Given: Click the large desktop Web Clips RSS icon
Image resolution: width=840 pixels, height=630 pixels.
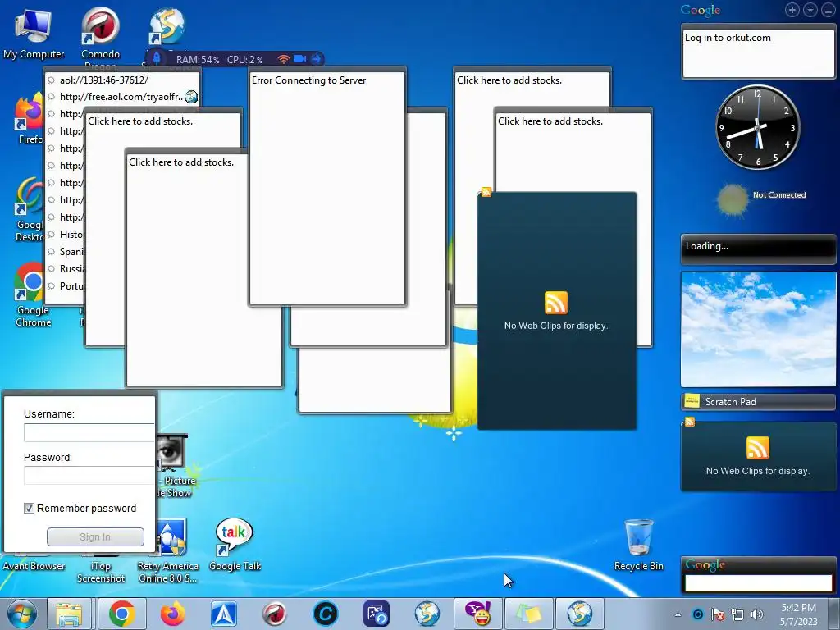Looking at the screenshot, I should (556, 303).
